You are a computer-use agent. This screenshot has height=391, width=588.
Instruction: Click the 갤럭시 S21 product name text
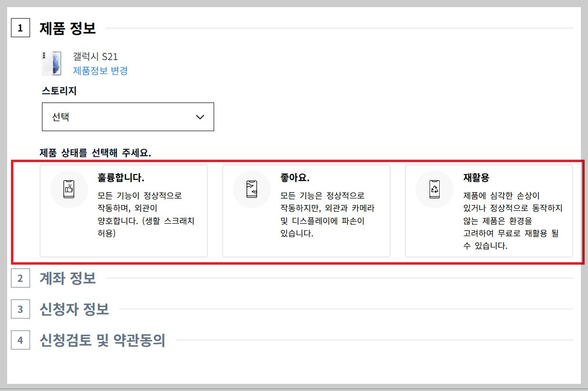pyautogui.click(x=95, y=56)
